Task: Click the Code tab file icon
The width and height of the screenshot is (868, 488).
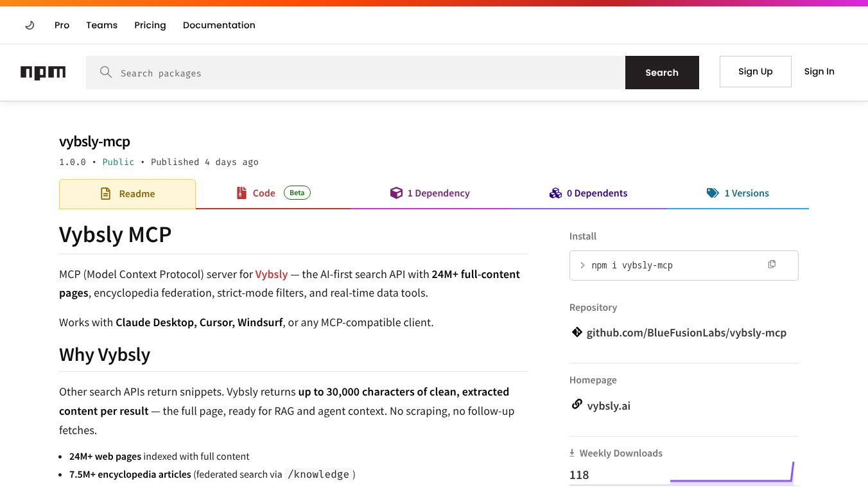Action: (241, 193)
